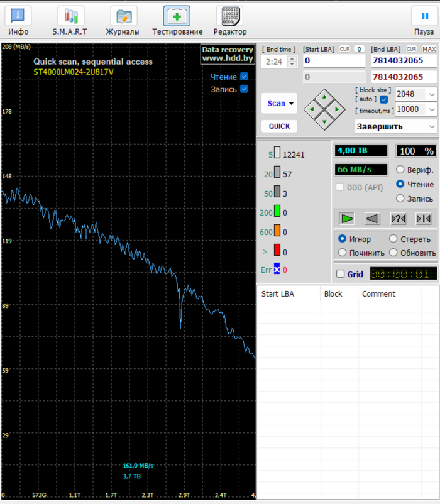Select the Стереть radio option
This screenshot has width=440, height=504.
[x=393, y=239]
